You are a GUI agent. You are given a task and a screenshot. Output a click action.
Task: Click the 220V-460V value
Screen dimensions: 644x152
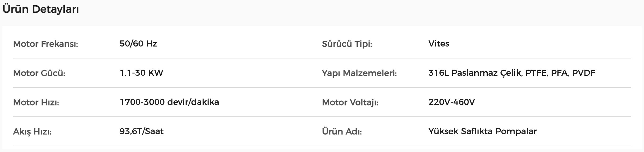tap(452, 102)
